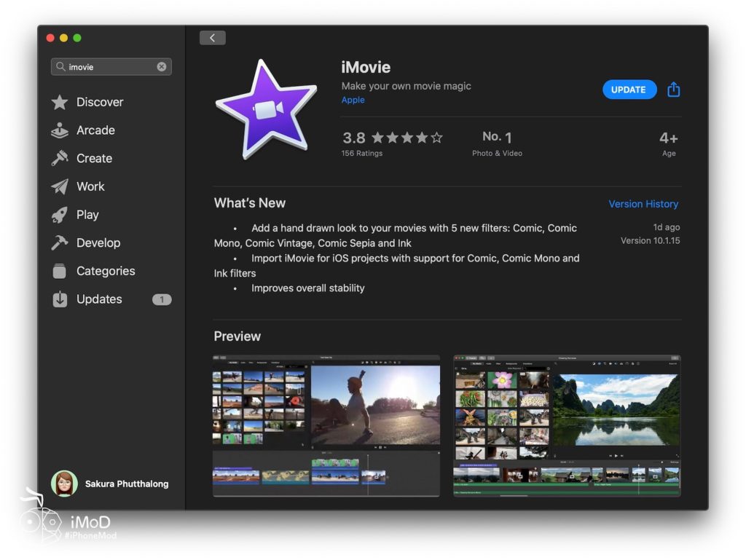Click the Play rocket icon

[x=60, y=215]
